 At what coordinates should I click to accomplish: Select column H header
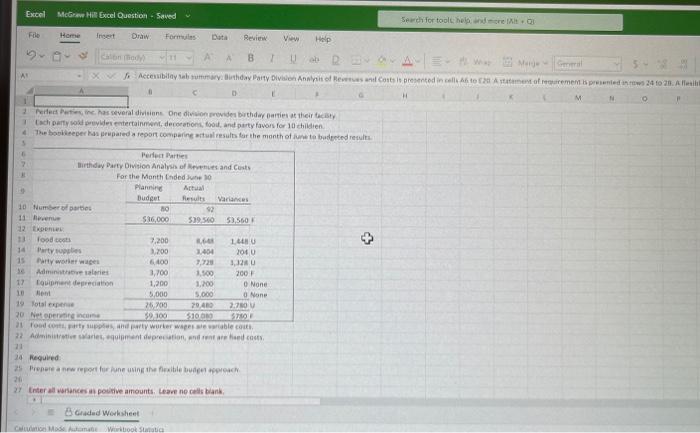404,95
